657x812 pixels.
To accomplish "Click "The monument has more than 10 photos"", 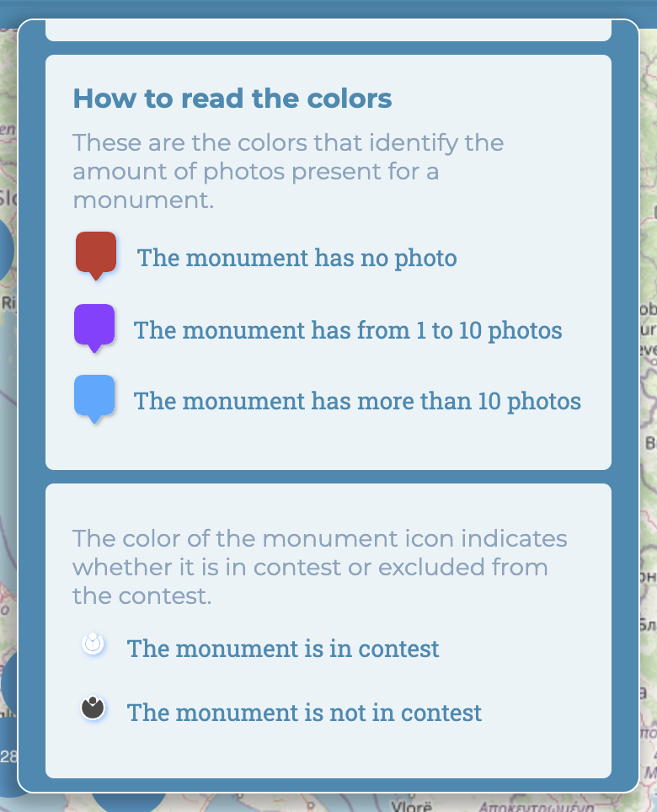I will pos(357,401).
